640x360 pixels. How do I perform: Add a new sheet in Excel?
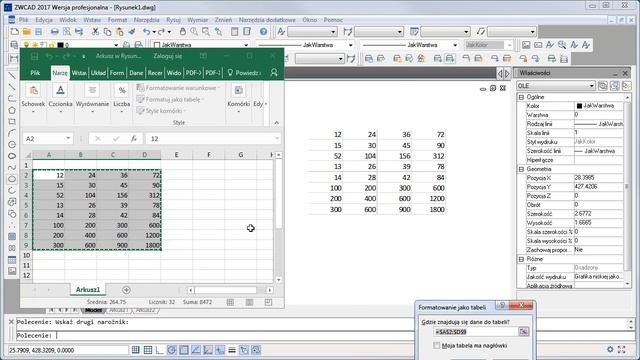click(126, 290)
